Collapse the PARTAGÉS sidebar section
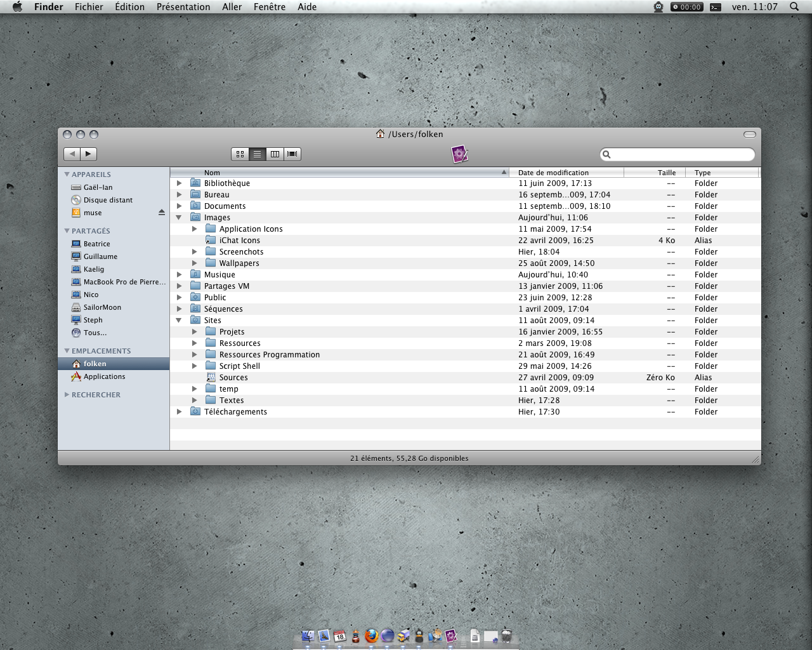Image resolution: width=812 pixels, height=650 pixels. pyautogui.click(x=67, y=231)
